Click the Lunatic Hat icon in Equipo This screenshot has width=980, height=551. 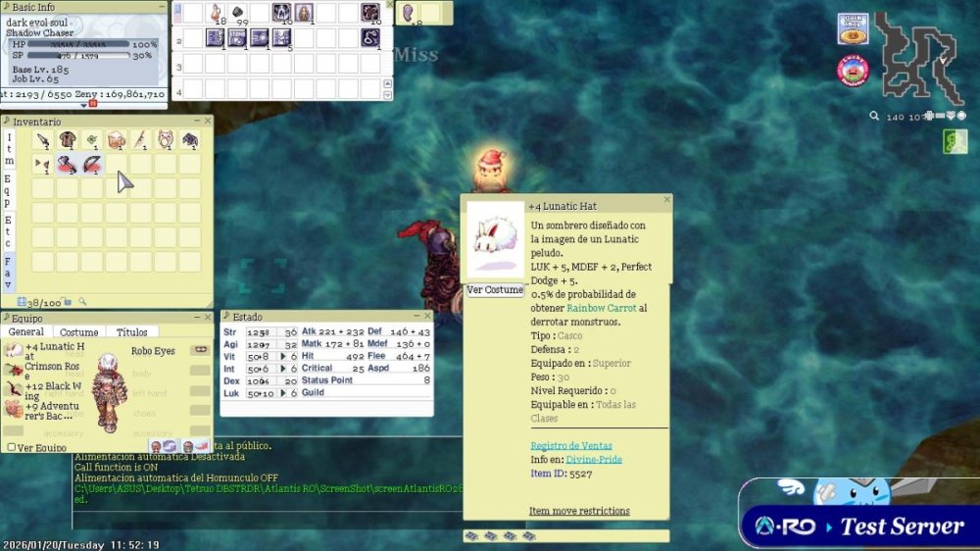pos(14,350)
